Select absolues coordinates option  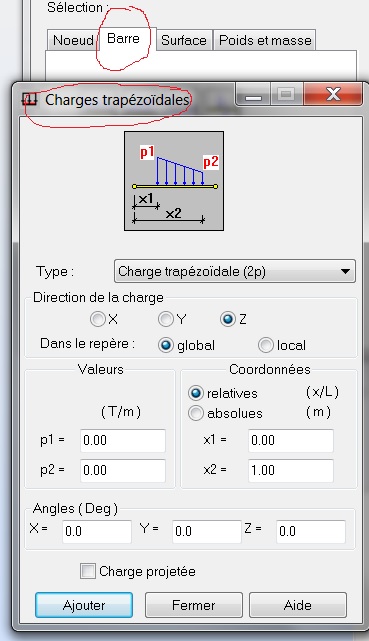coord(195,413)
